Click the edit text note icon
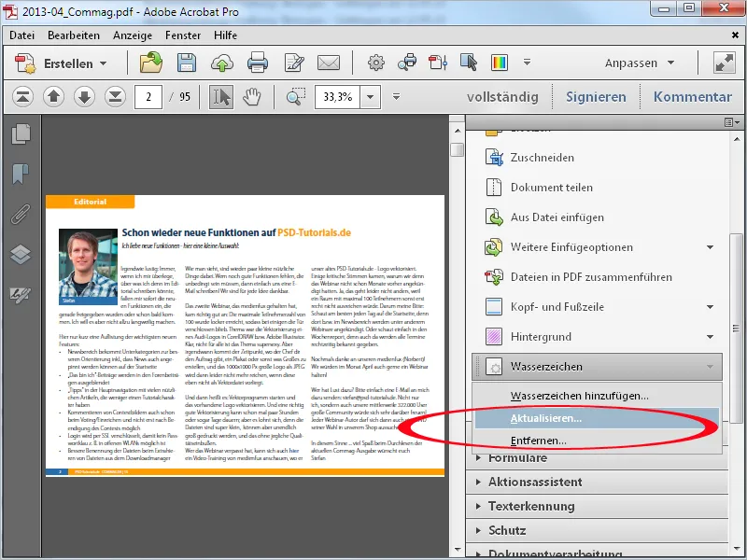Image resolution: width=747 pixels, height=560 pixels. click(x=294, y=63)
